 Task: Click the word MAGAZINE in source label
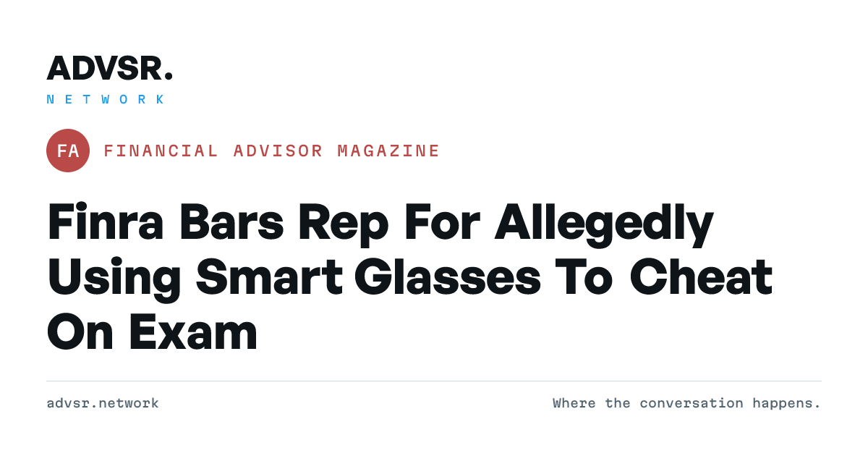[389, 151]
